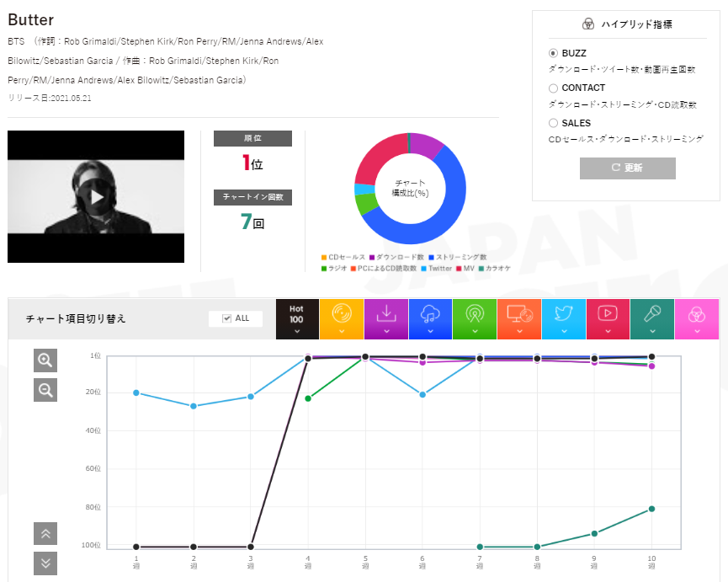Toggle the ALL checkbox
Screen dimensions: 728x582
227,318
